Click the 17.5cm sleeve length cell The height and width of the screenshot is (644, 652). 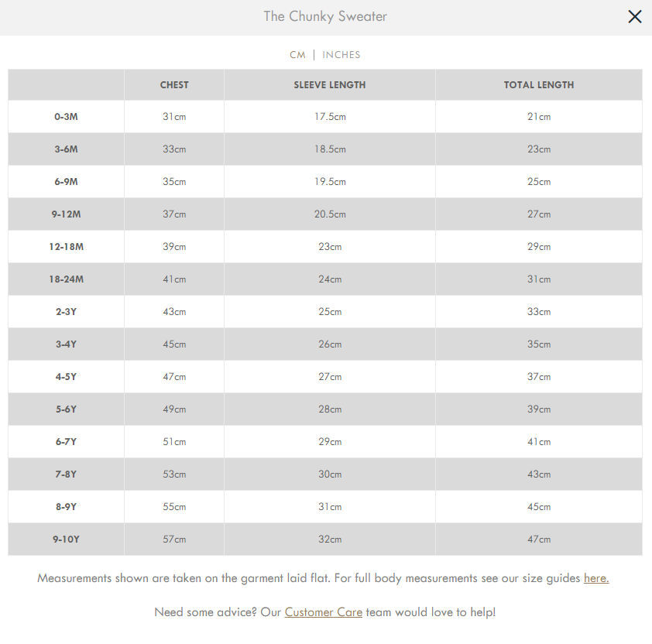tap(330, 117)
